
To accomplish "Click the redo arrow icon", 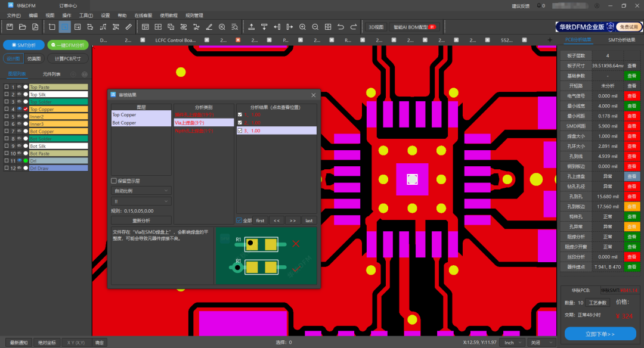I will 354,27.
